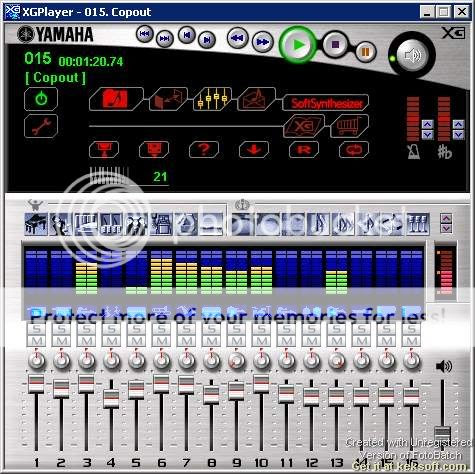Click the green Play button
This screenshot has height=474, width=475.
(x=297, y=45)
